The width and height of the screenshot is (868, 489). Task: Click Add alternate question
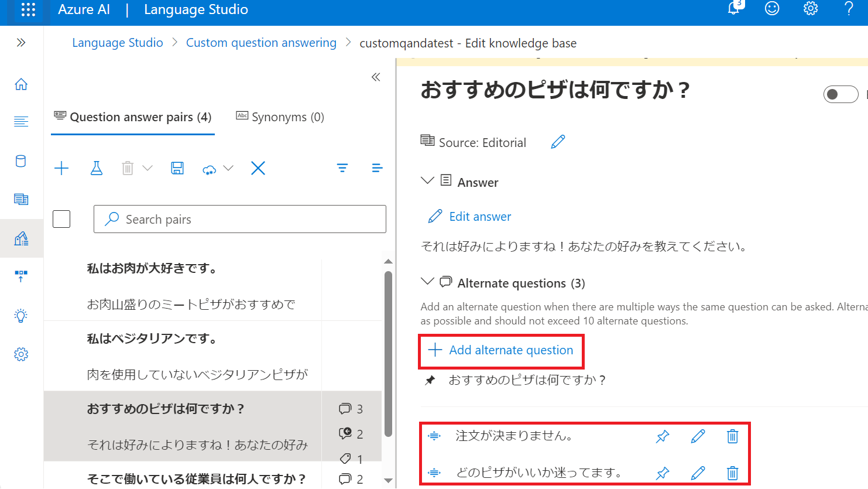[x=501, y=350]
